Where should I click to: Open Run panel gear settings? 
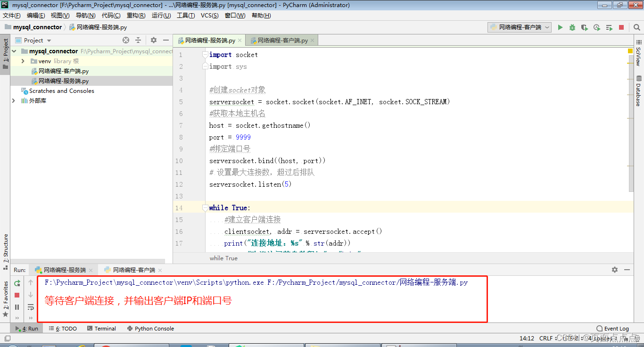(x=615, y=270)
